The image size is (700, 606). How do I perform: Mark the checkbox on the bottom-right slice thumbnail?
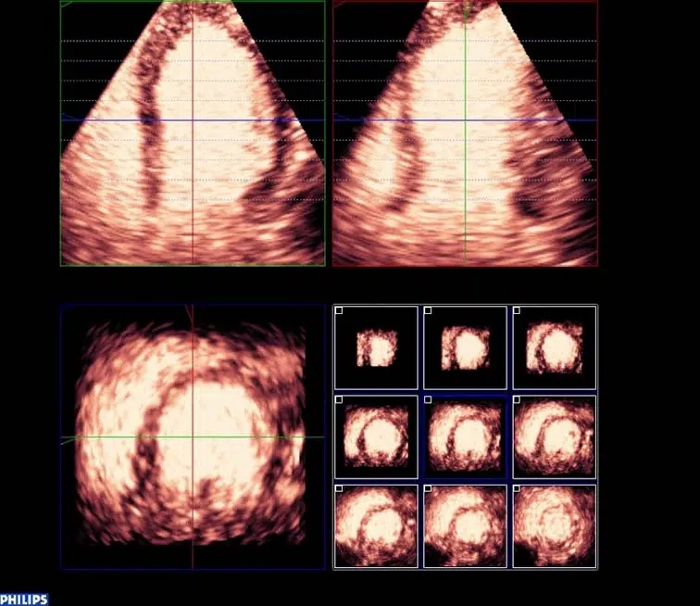coord(517,488)
